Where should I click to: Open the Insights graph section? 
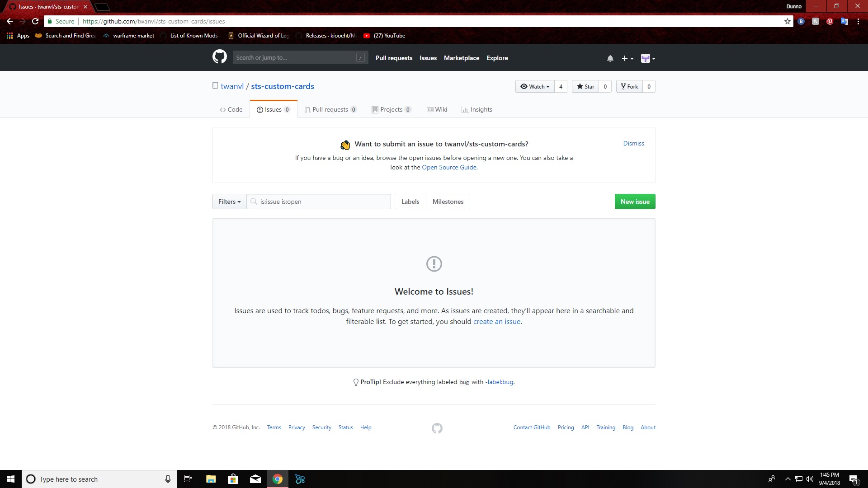[x=477, y=109]
